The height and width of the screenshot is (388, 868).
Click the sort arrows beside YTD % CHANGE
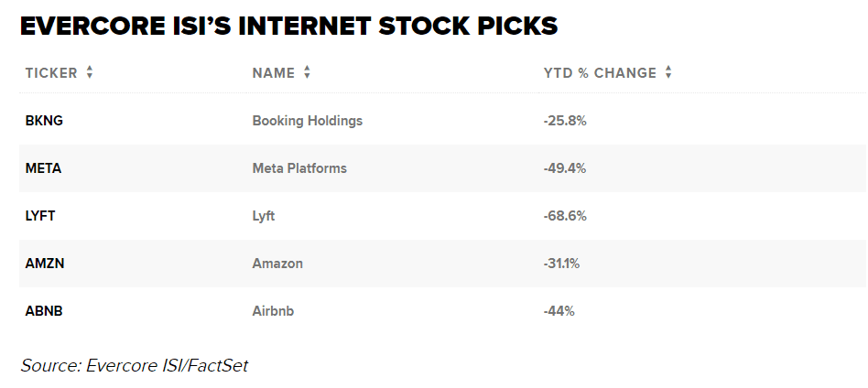668,73
